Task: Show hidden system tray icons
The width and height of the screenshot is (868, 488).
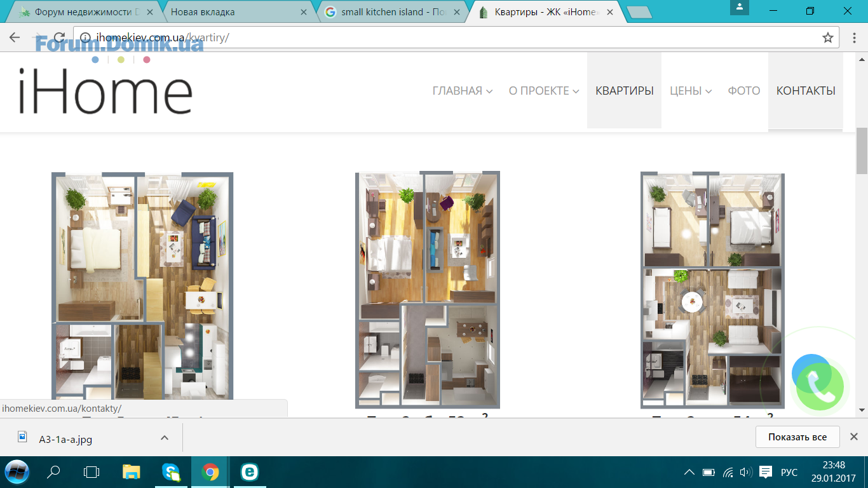Action: point(689,472)
